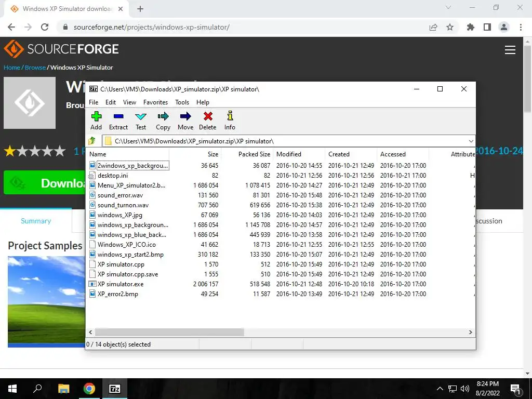Click the SourceForge logo
The width and height of the screenshot is (532, 399).
tap(61, 49)
